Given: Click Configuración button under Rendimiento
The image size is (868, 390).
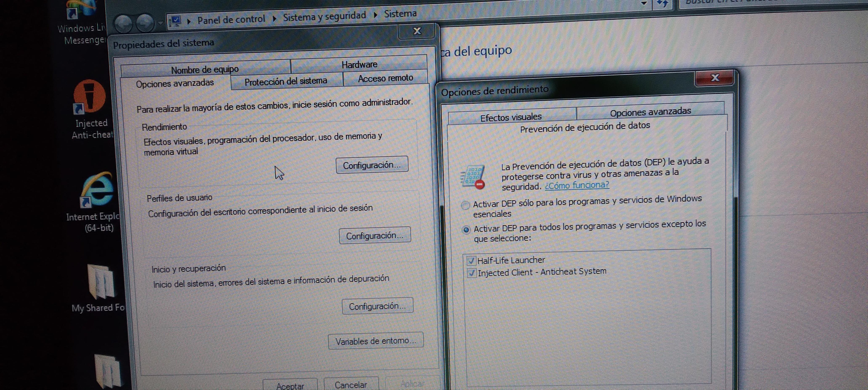Looking at the screenshot, I should [372, 165].
